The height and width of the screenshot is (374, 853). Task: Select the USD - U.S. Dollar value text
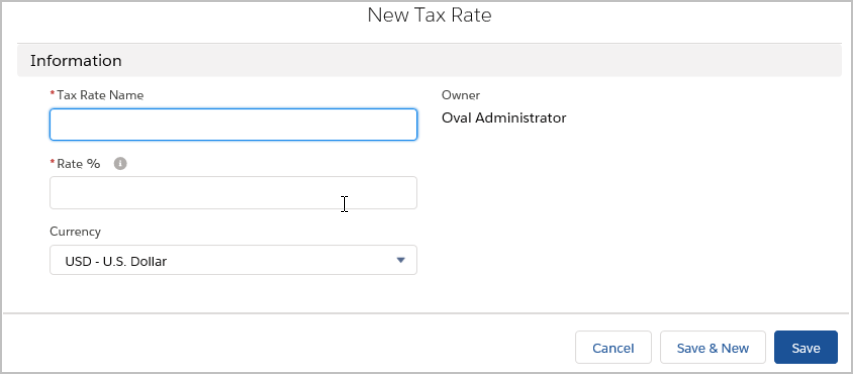click(x=116, y=261)
